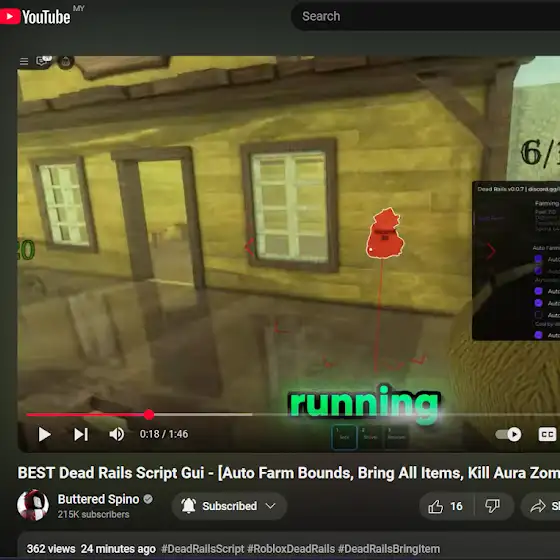Image resolution: width=560 pixels, height=560 pixels.
Task: Open the hamburger menu in video
Action: point(24,62)
